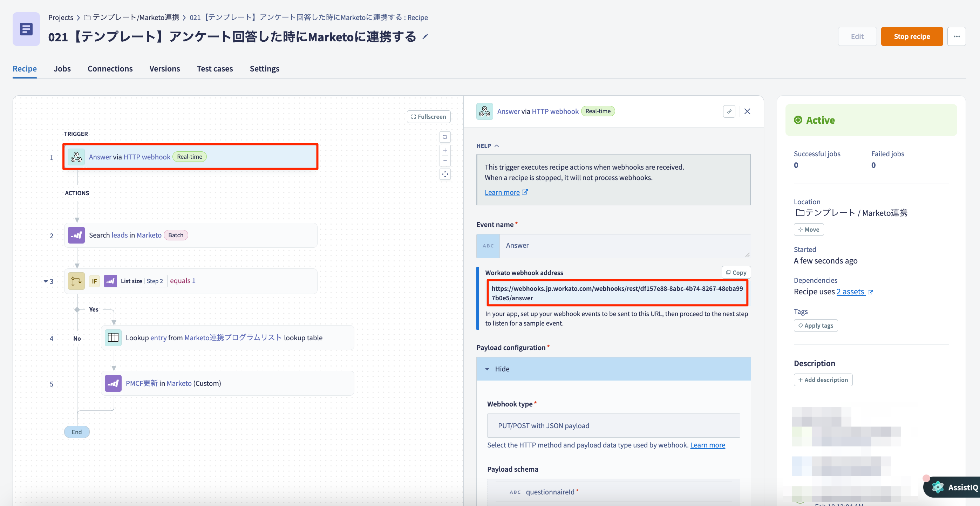
Task: Click the Active status power icon
Action: click(x=798, y=120)
